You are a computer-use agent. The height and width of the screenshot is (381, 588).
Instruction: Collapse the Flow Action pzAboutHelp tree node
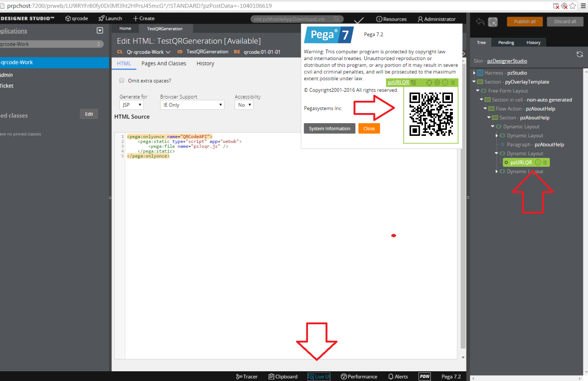tap(485, 108)
